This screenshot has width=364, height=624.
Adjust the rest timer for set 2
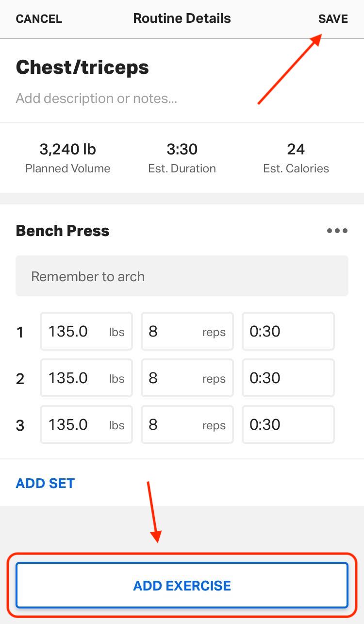[x=288, y=378]
